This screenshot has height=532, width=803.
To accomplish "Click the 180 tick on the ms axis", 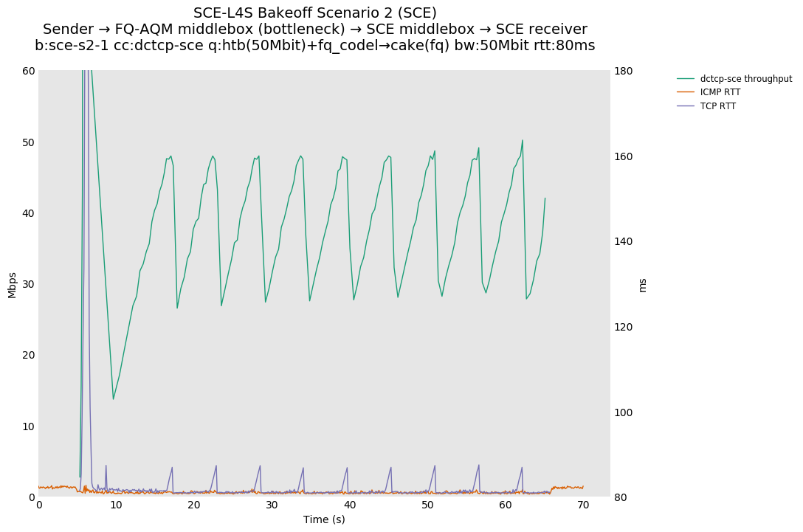I will tap(625, 71).
